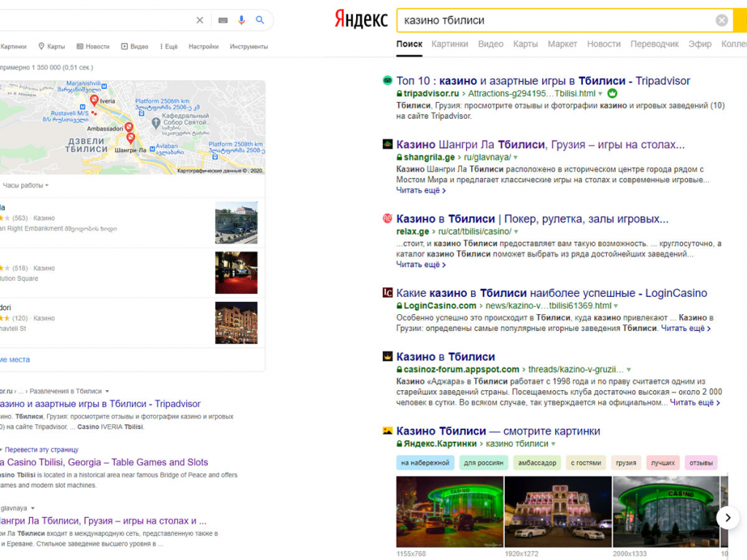This screenshot has width=747, height=560.
Task: Select the 'на набережной' blue filter chip
Action: tap(425, 463)
